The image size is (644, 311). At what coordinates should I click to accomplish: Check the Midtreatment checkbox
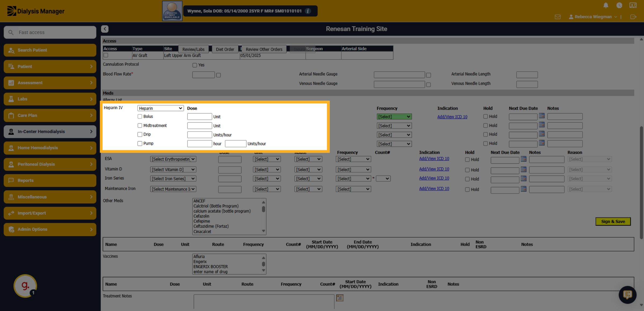point(140,126)
